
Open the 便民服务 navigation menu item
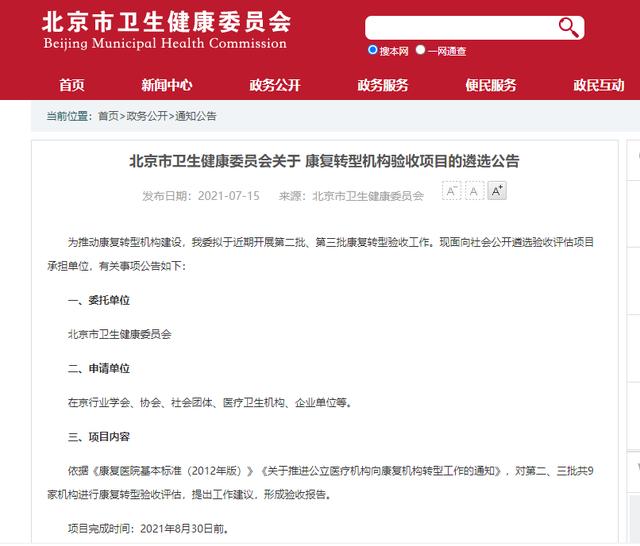(x=491, y=85)
